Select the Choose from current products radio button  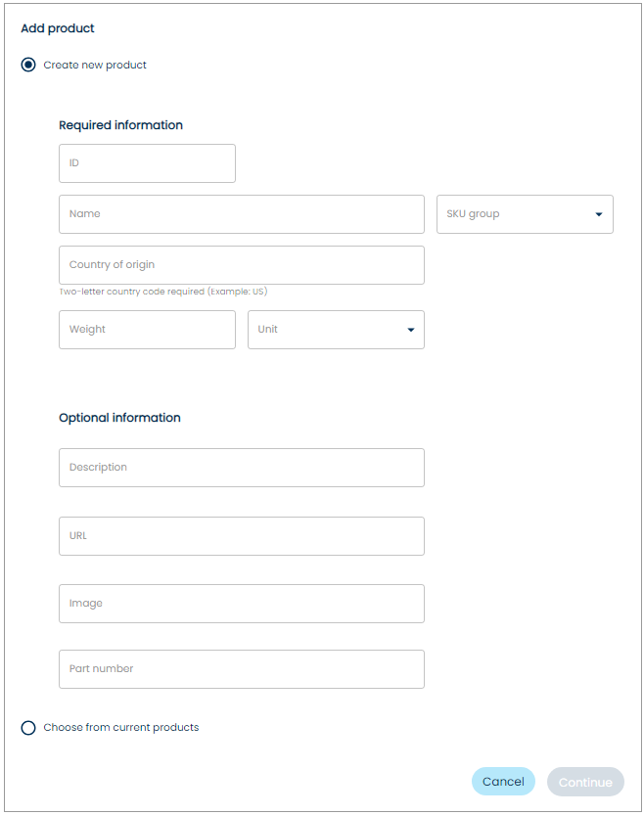[28, 728]
